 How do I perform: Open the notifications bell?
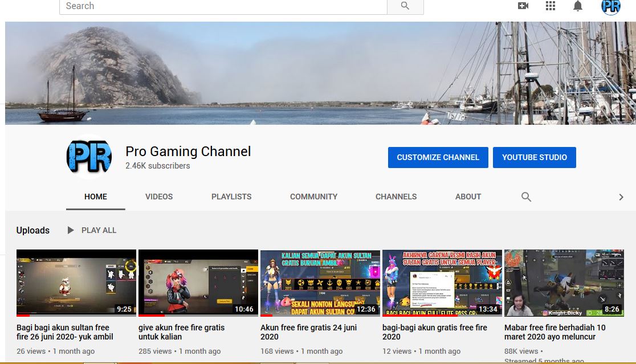tap(578, 6)
